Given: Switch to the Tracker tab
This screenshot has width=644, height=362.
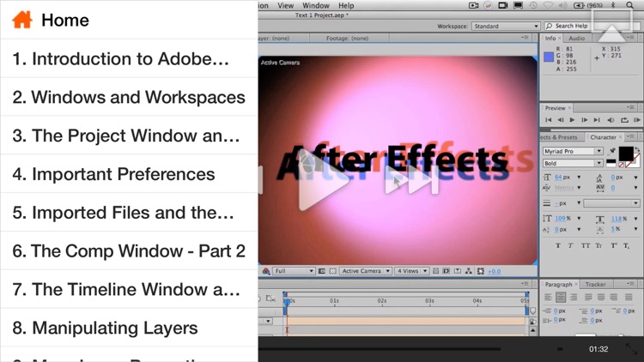Looking at the screenshot, I should click(595, 284).
